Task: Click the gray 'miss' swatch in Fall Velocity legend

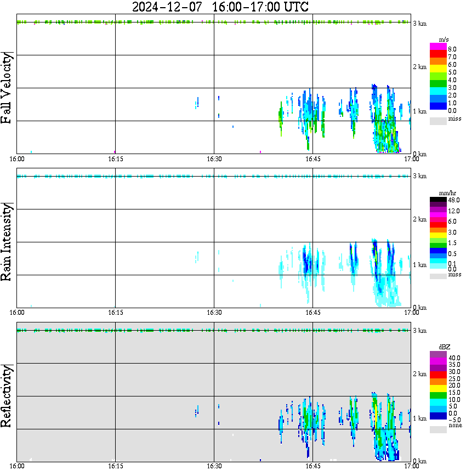Action: pyautogui.click(x=438, y=120)
